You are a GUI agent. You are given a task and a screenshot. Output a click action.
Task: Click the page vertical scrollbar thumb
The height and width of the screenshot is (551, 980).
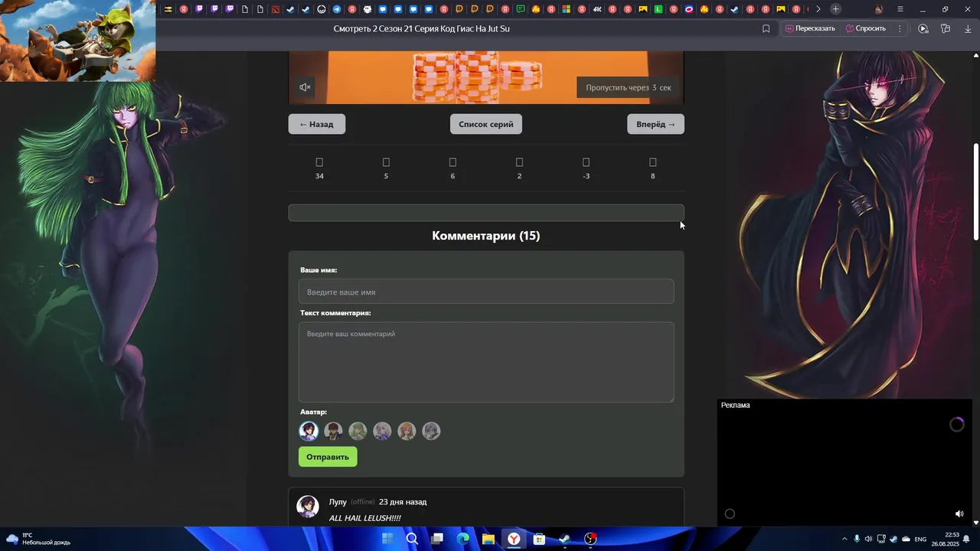tap(975, 192)
